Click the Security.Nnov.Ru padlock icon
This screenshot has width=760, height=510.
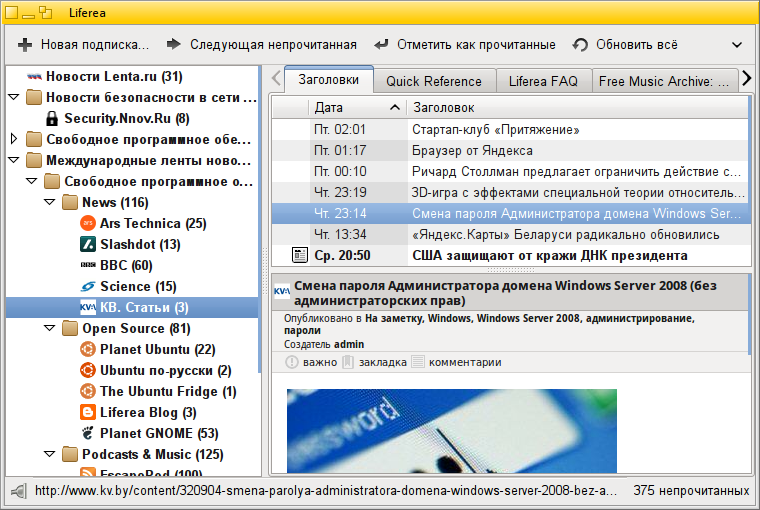point(52,118)
